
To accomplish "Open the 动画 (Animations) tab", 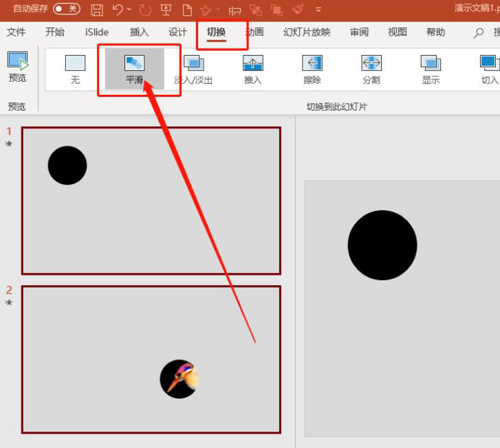I will point(254,32).
